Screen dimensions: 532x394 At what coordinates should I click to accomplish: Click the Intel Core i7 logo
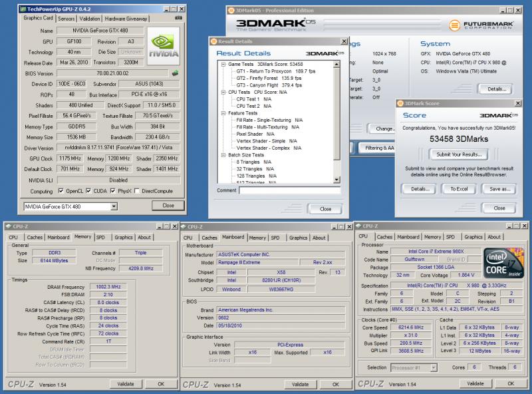[503, 264]
